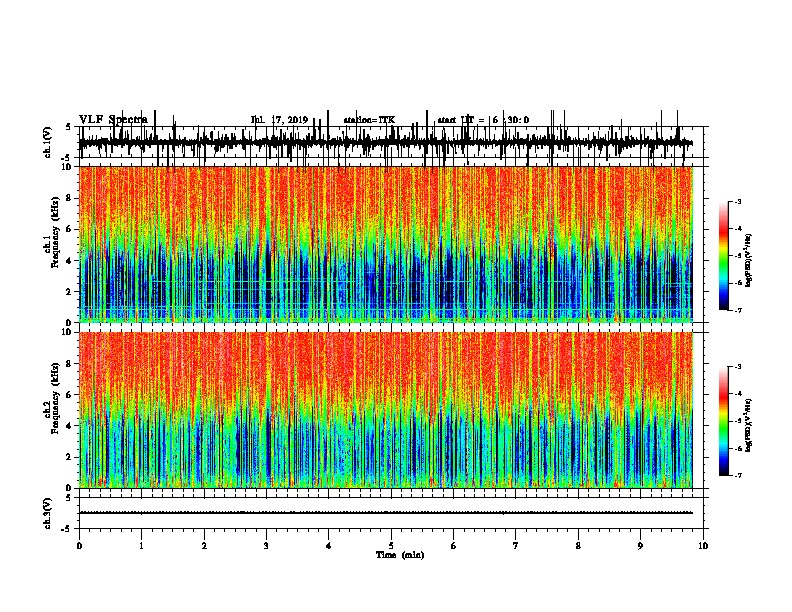792x612 pixels.
Task: Click the "6" kHz tick on ch.2 axis
Action: click(70, 395)
